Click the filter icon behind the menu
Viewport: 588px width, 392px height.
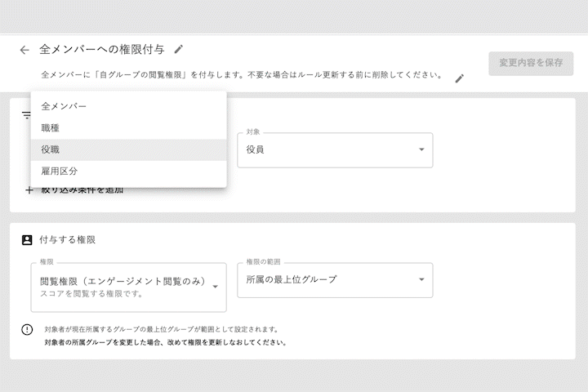coord(25,115)
